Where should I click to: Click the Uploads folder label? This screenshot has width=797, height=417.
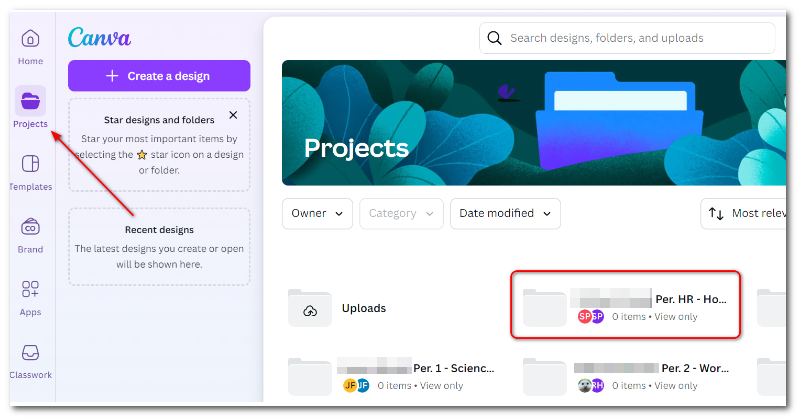(364, 308)
